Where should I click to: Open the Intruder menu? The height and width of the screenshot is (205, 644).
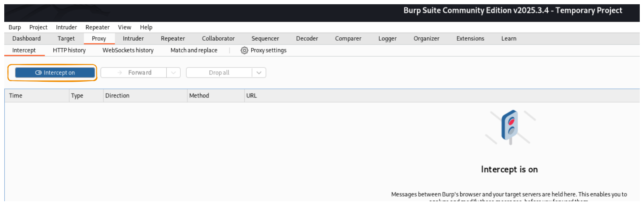click(x=67, y=27)
